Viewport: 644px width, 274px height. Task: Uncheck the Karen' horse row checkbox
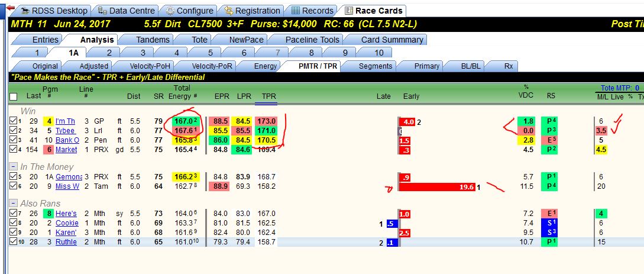(x=13, y=233)
